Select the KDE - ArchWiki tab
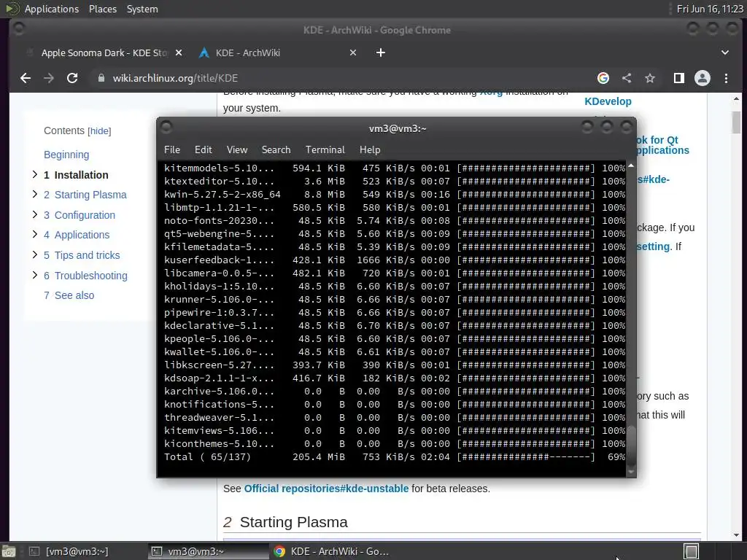The width and height of the screenshot is (747, 560). pos(278,52)
